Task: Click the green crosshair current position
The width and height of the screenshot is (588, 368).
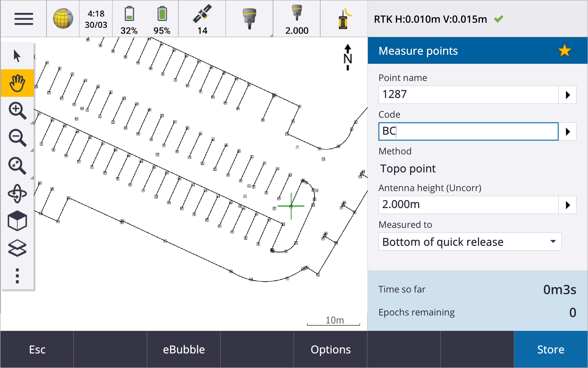Action: 291,206
